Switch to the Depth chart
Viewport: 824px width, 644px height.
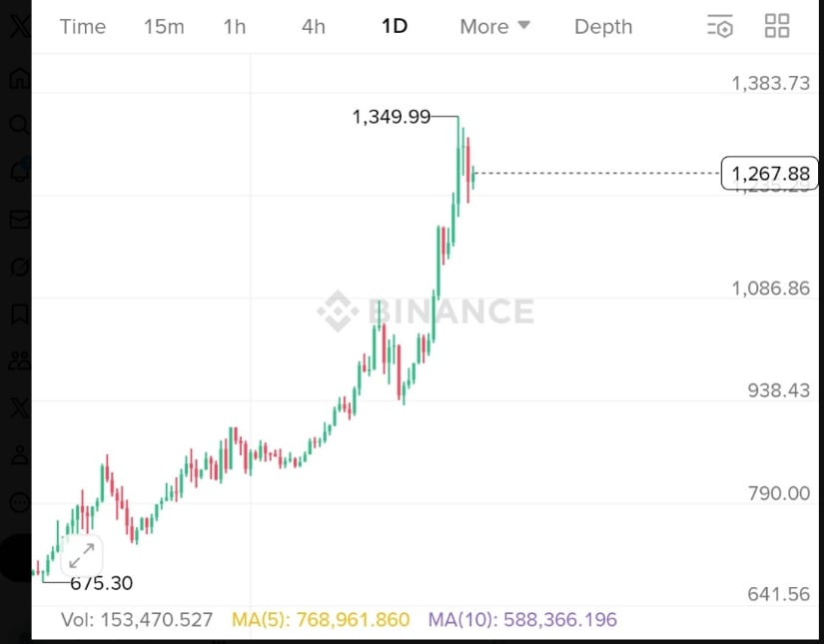pos(603,27)
